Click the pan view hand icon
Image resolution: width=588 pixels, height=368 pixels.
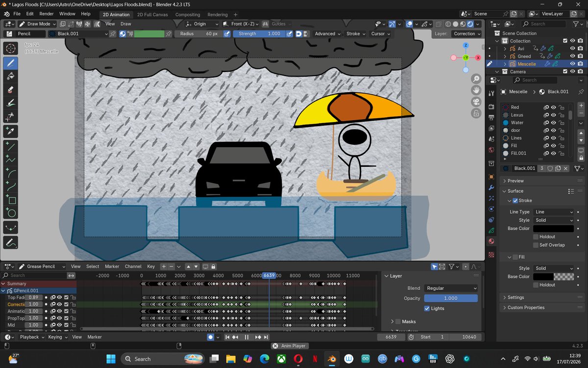click(476, 90)
